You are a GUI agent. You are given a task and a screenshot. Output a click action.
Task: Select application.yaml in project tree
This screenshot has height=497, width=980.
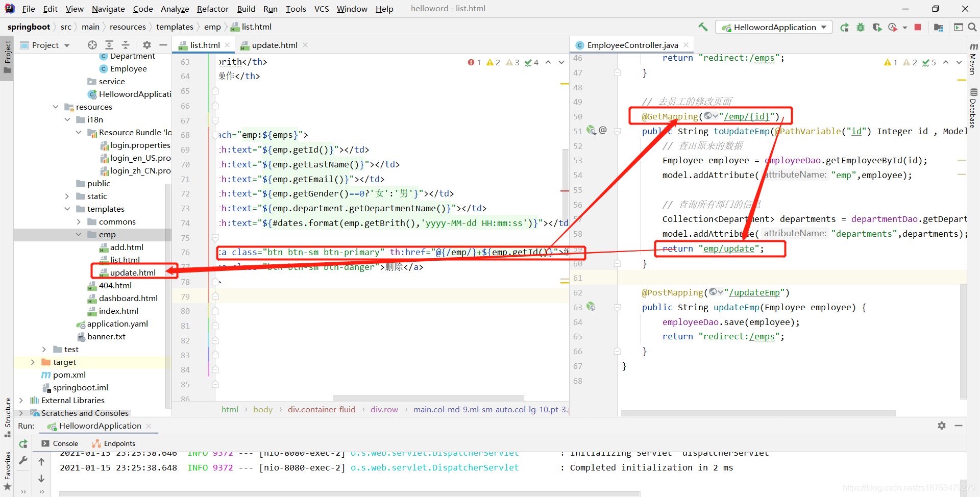(117, 324)
